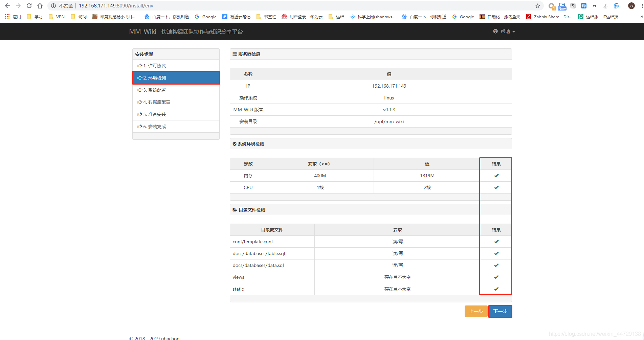Screen dimensions: 644x340
Task: Click the green check mark for 内存
Action: (496, 176)
